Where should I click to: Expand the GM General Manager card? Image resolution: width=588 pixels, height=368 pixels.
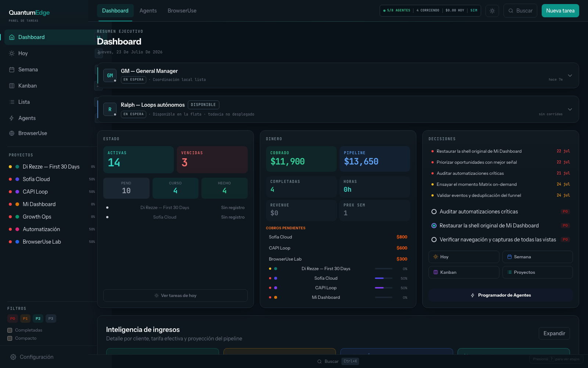[x=570, y=75]
